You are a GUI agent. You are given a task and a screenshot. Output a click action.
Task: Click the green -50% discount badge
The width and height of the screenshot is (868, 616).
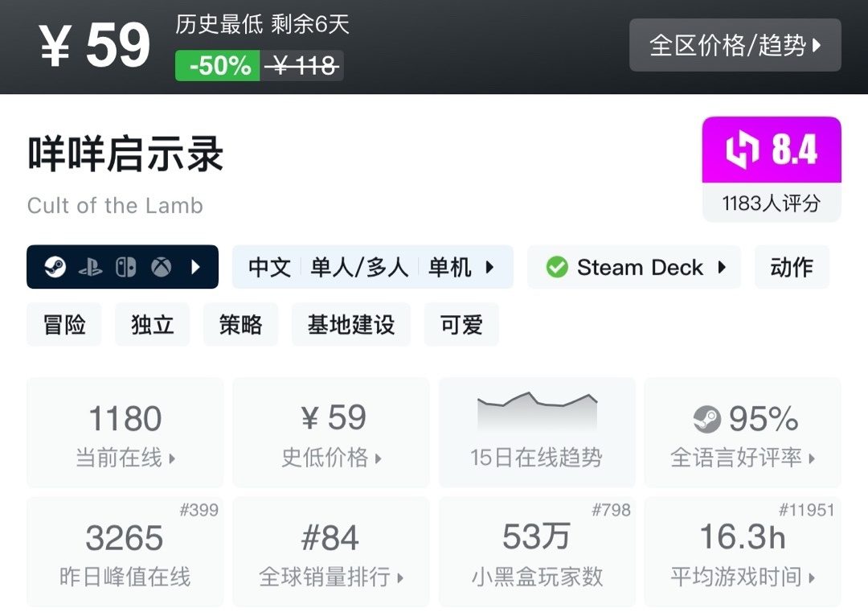218,66
